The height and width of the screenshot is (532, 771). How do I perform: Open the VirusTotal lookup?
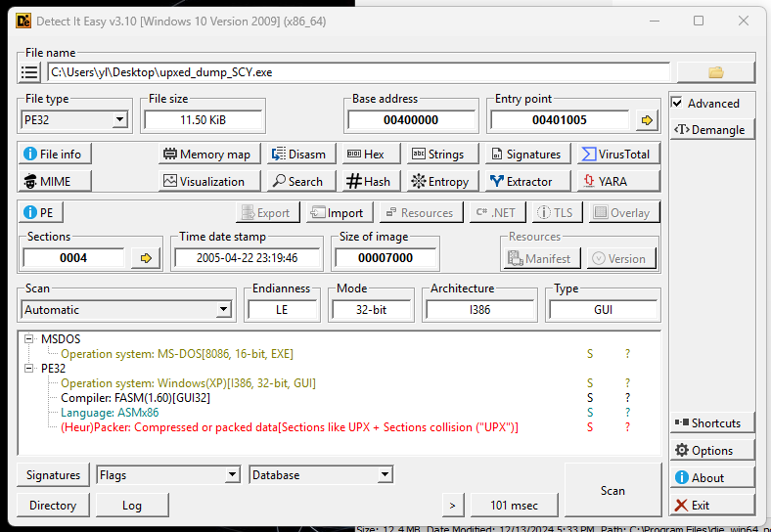tap(615, 154)
